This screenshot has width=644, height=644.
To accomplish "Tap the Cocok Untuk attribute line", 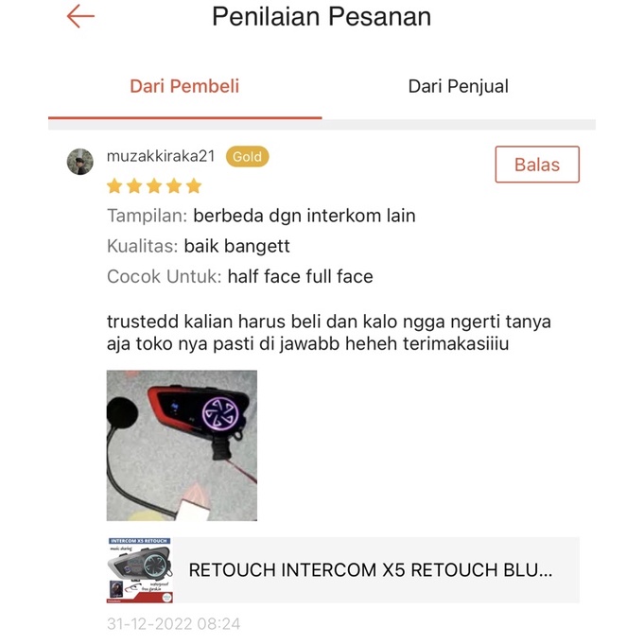I will point(240,276).
